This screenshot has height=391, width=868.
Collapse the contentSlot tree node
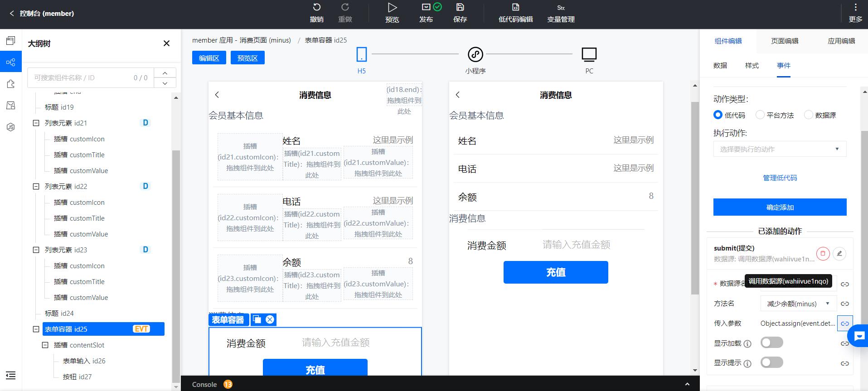[45, 345]
